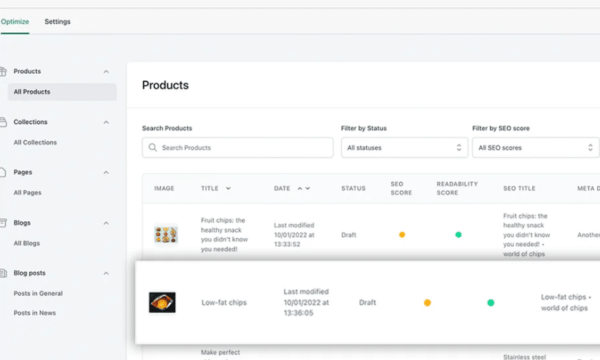Click the Pages document icon in sidebar
Viewport: 600px width, 360px height.
3,173
